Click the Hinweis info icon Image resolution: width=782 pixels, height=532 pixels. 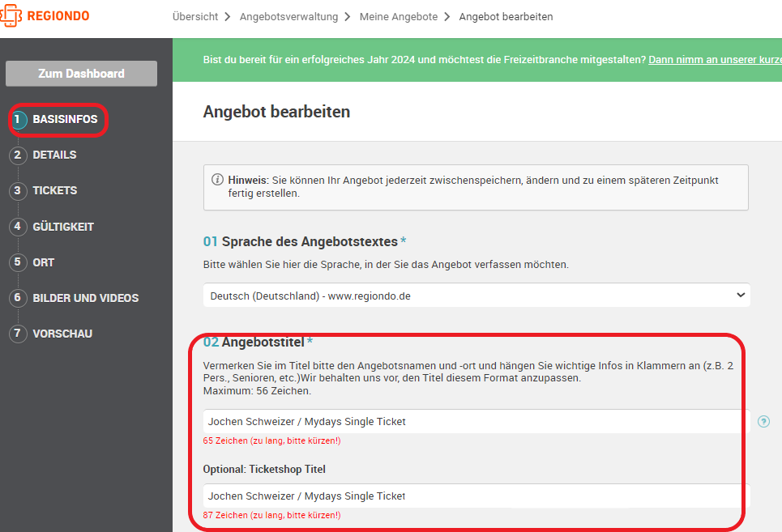(x=217, y=179)
